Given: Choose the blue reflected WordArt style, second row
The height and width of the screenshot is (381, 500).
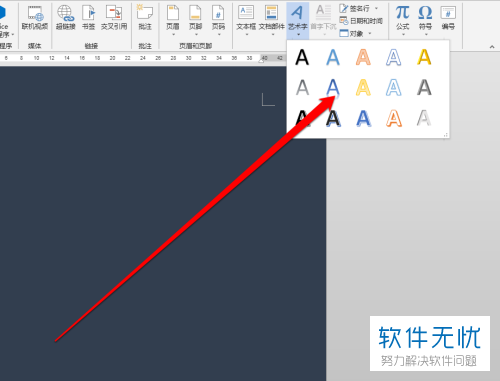Looking at the screenshot, I should pos(333,88).
